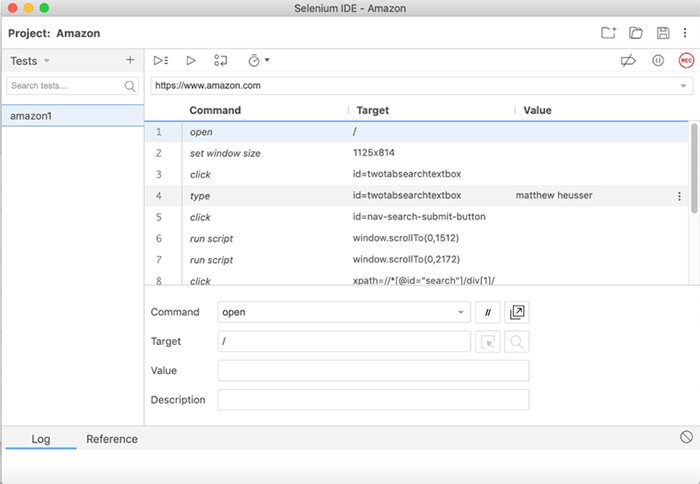Screen dimensions: 700x484
Task: Start recording with the REC button
Action: (x=686, y=61)
